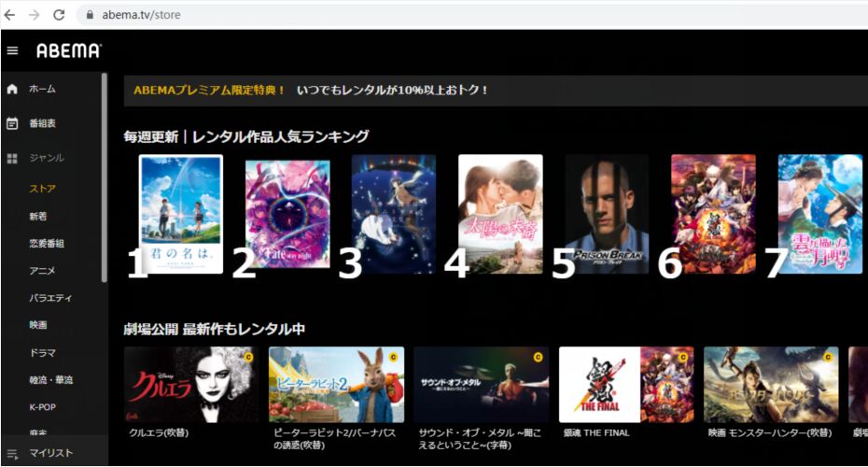Click the sidebar vertical scrollbar

click(105, 177)
